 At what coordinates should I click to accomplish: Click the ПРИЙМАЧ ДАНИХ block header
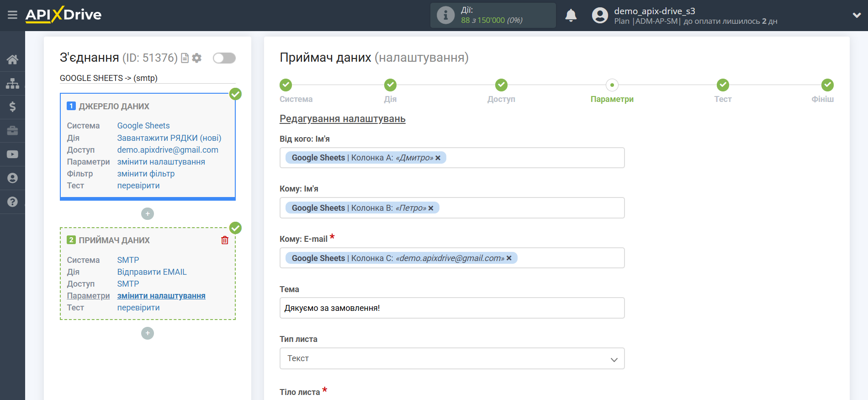tap(114, 240)
